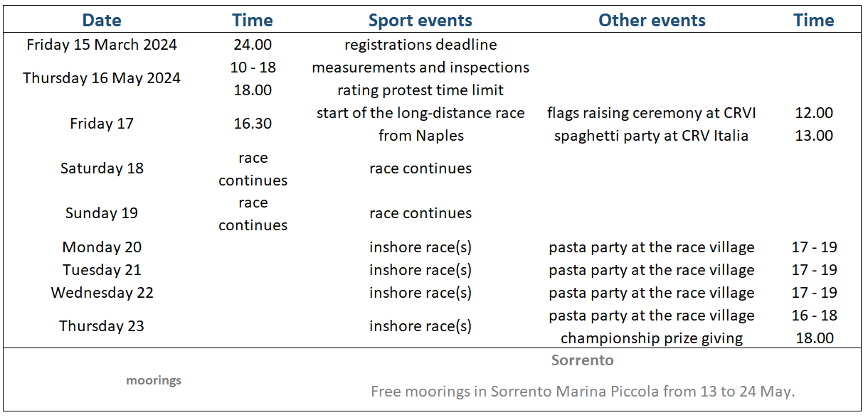Click the championship prize giving entry
This screenshot has width=868, height=420.
coord(651,338)
